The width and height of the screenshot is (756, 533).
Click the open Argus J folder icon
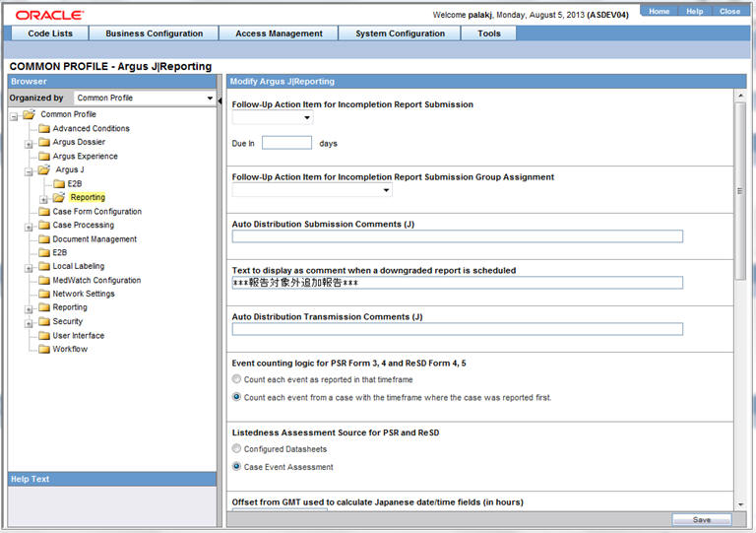[44, 169]
